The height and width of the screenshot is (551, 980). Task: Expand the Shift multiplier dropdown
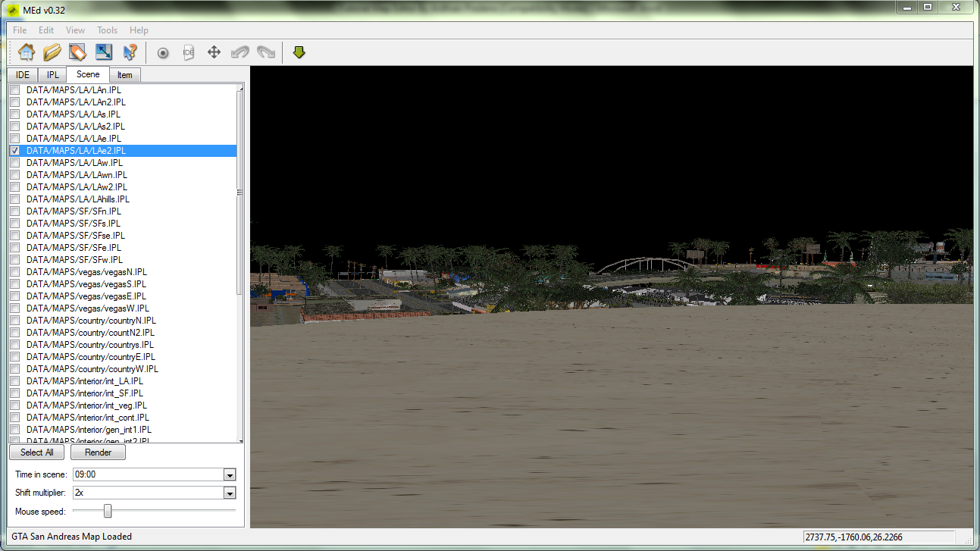pos(230,493)
